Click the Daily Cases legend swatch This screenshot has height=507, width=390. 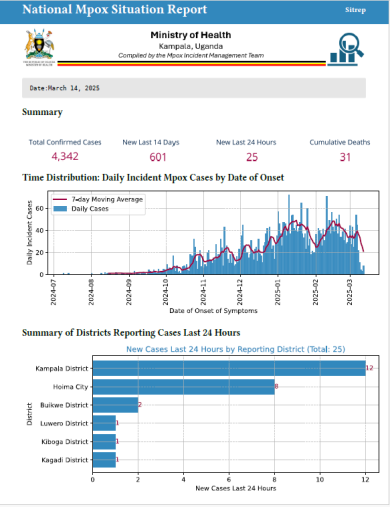(x=60, y=209)
